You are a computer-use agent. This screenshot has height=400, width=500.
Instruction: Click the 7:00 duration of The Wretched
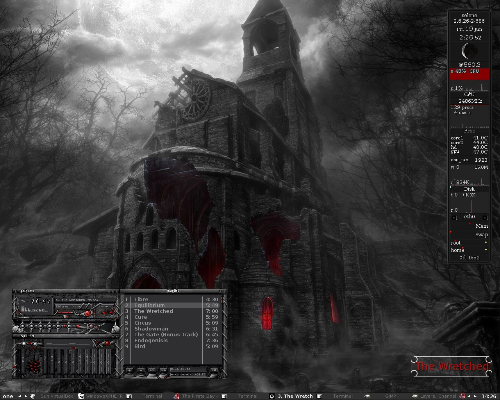(212, 311)
